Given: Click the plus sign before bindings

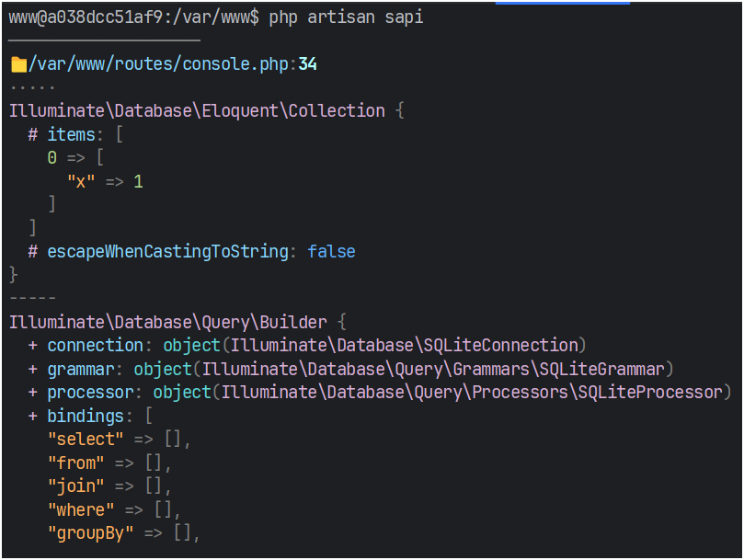Looking at the screenshot, I should click(32, 417).
